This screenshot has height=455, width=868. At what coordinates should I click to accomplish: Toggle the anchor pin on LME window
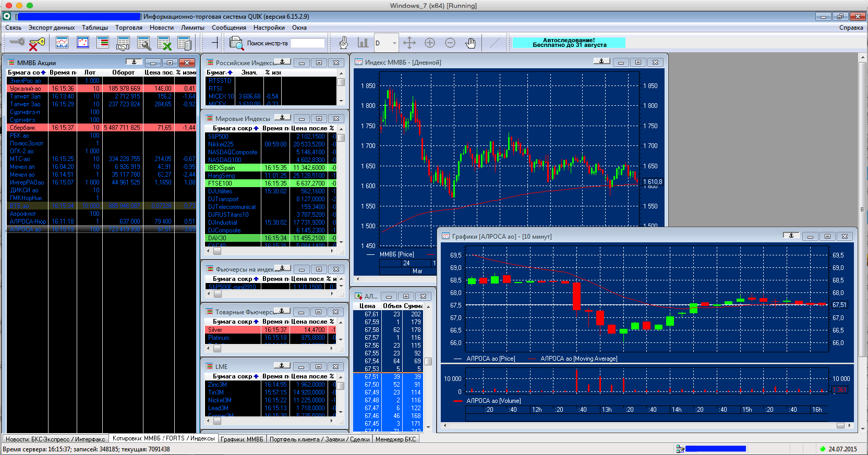[282, 366]
